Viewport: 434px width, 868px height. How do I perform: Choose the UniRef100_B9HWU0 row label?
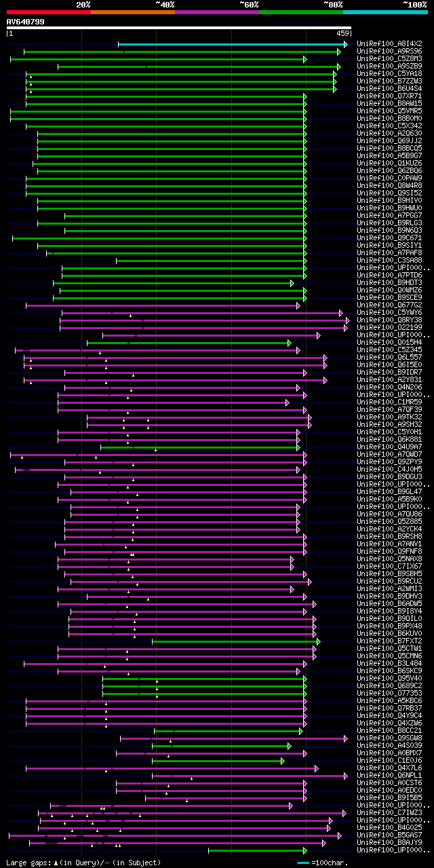[389, 208]
